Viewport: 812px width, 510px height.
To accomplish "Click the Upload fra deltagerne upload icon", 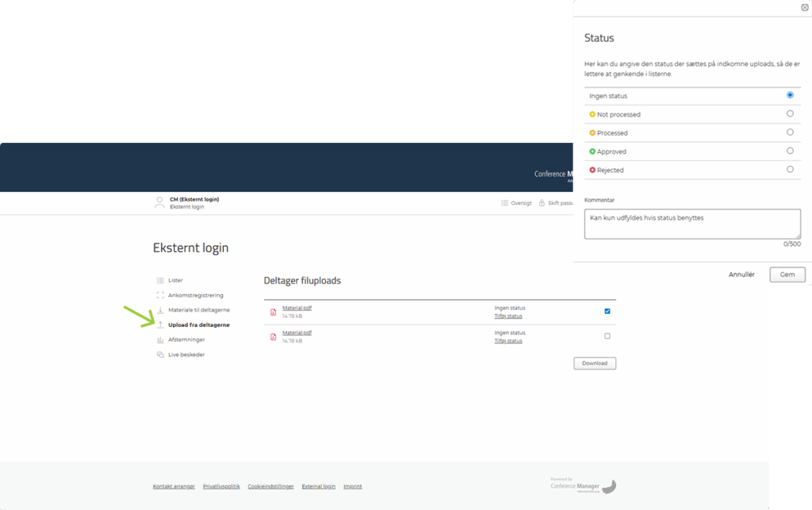I will point(160,324).
